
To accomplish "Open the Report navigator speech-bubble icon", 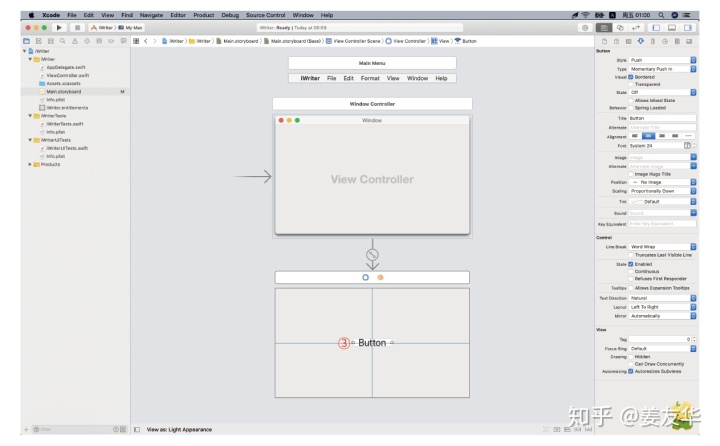I will pos(123,41).
